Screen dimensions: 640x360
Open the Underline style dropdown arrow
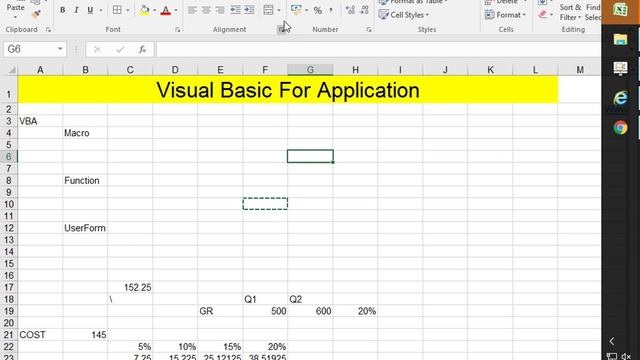point(100,10)
